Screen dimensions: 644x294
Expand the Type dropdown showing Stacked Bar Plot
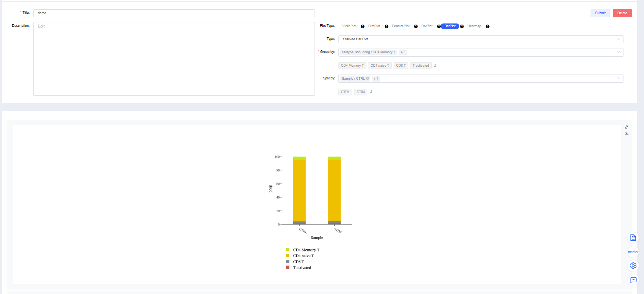(618, 39)
